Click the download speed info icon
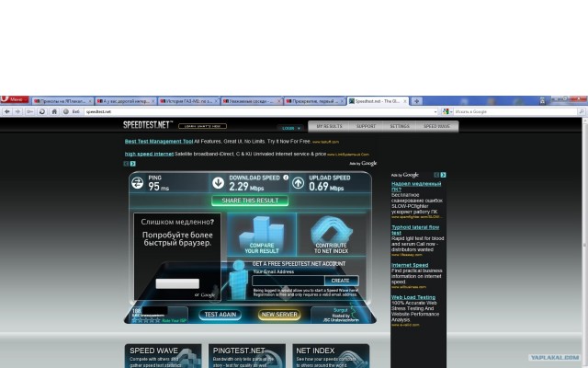 click(x=286, y=178)
